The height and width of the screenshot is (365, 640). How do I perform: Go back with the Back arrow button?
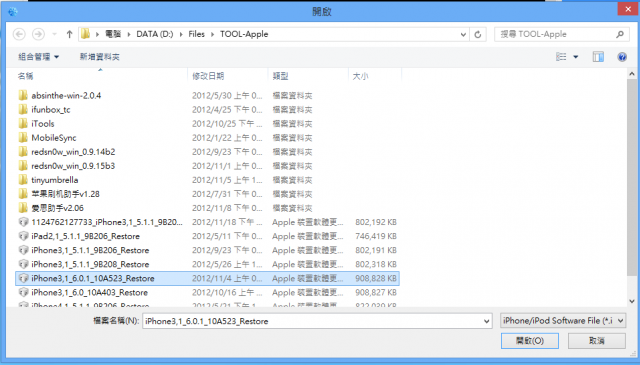point(19,34)
